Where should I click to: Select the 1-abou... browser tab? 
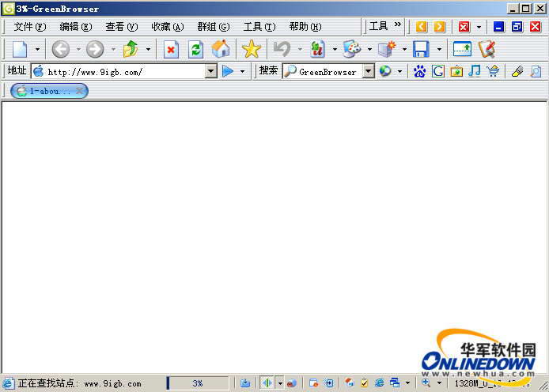point(49,91)
